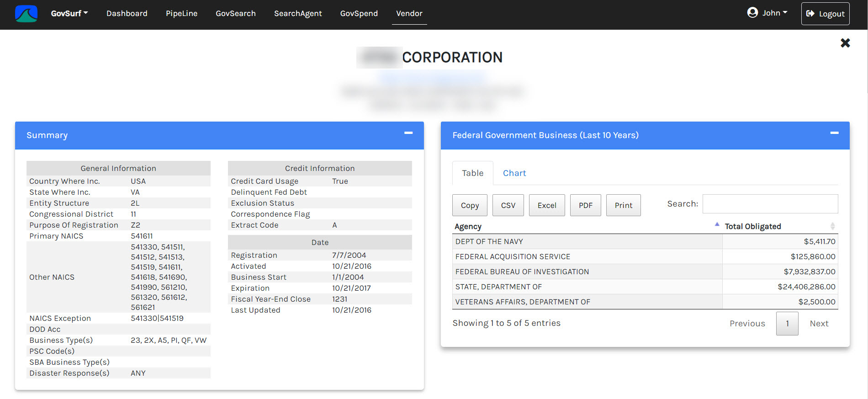Click the user avatar icon beside John
Screen dimensions: 868x399
tap(752, 13)
